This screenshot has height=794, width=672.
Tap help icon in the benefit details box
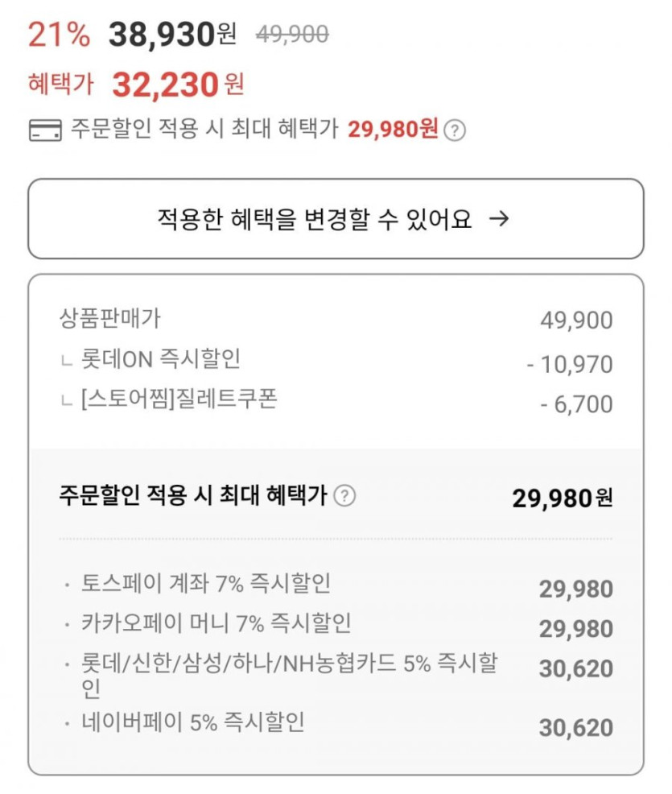pyautogui.click(x=344, y=496)
